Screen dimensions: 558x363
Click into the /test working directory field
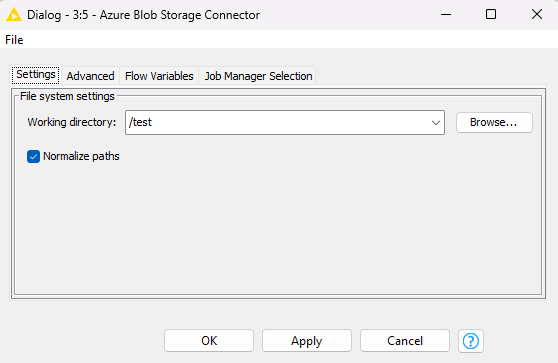pyautogui.click(x=278, y=122)
